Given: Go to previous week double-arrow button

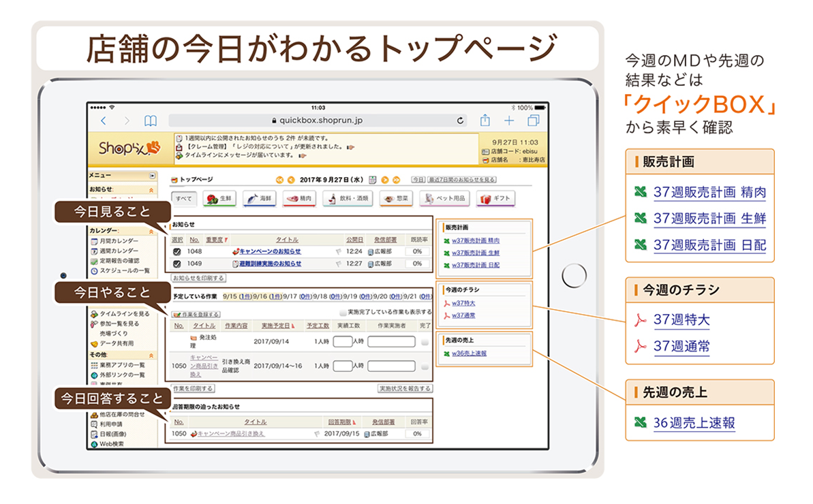Looking at the screenshot, I should tap(279, 180).
